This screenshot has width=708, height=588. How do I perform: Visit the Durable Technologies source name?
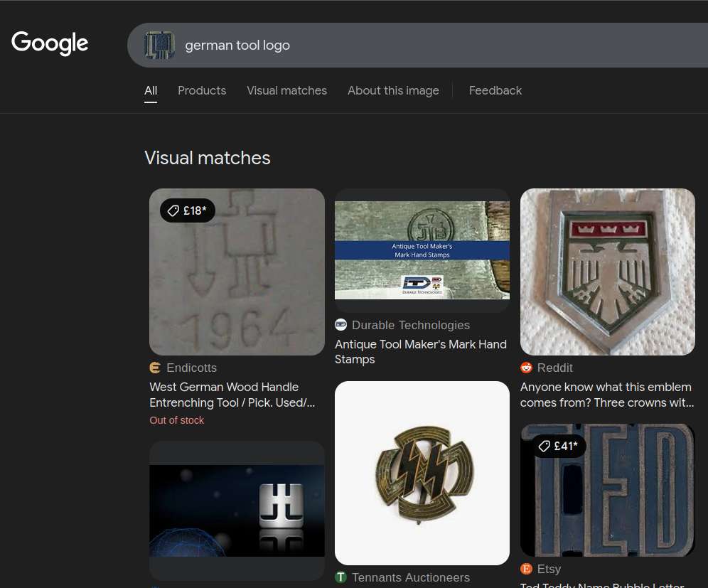point(411,325)
